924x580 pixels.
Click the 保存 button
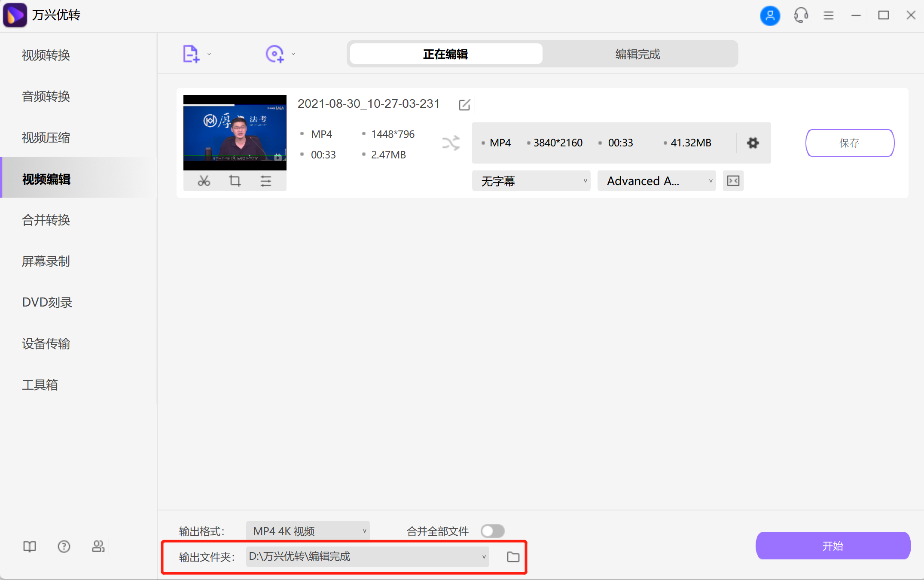coord(849,143)
